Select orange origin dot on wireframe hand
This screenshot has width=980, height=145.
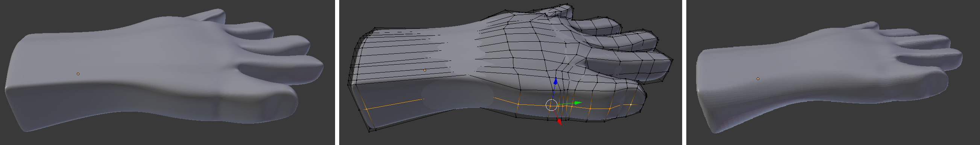tap(425, 70)
